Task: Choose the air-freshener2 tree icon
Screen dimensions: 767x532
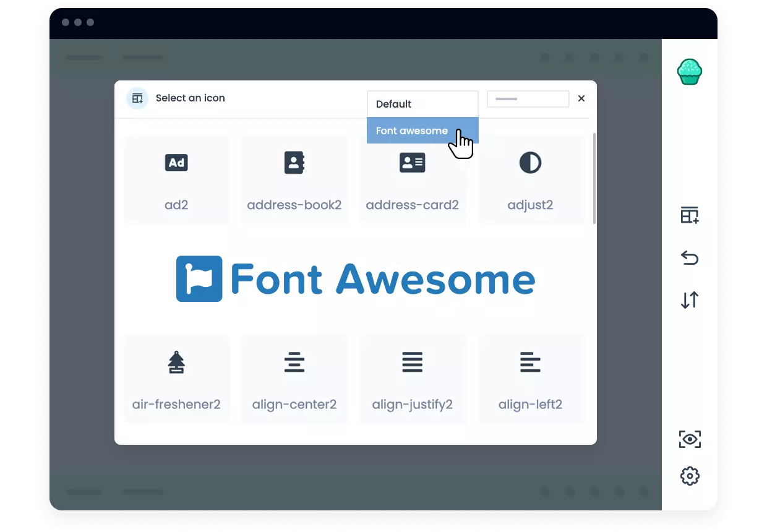Action: click(176, 379)
